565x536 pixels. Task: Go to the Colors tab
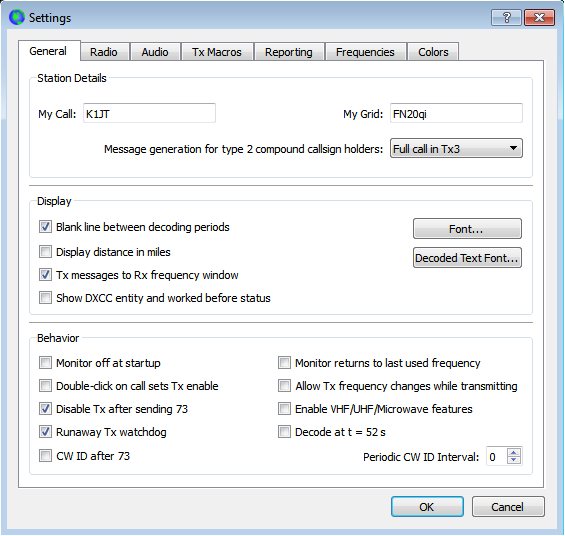(433, 52)
